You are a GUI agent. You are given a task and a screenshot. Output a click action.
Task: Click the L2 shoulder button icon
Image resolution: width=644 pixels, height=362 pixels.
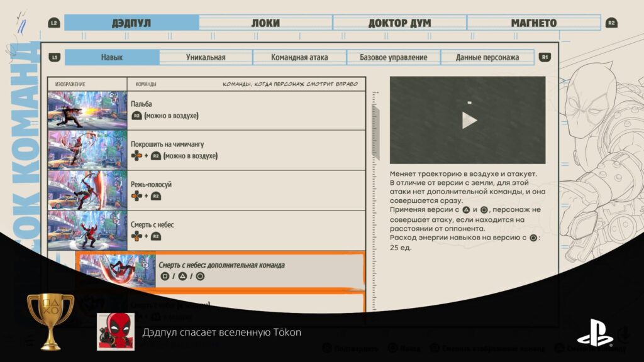coord(54,23)
